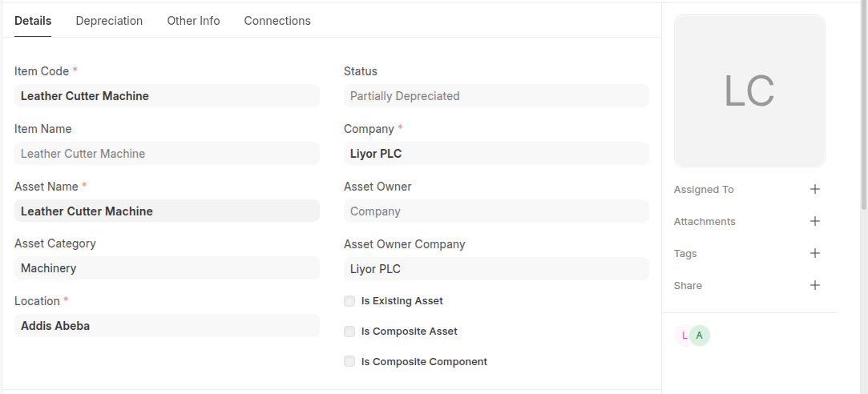Click the Asset Name input field

pyautogui.click(x=167, y=211)
